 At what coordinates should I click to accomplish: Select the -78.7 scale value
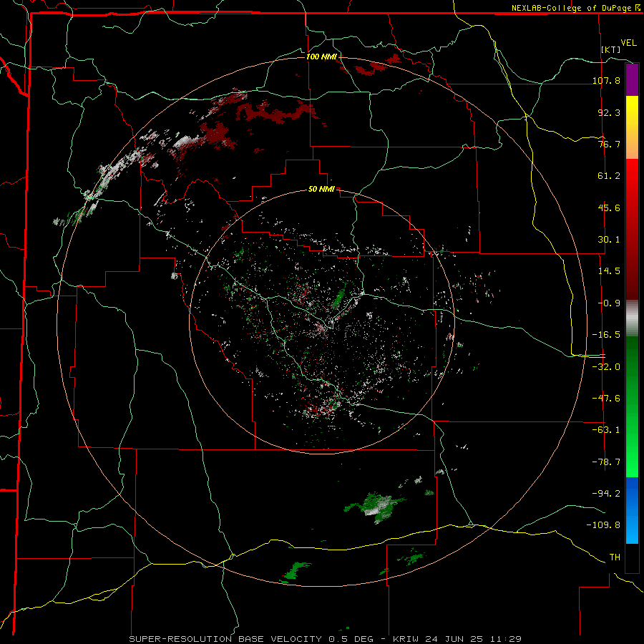point(606,462)
